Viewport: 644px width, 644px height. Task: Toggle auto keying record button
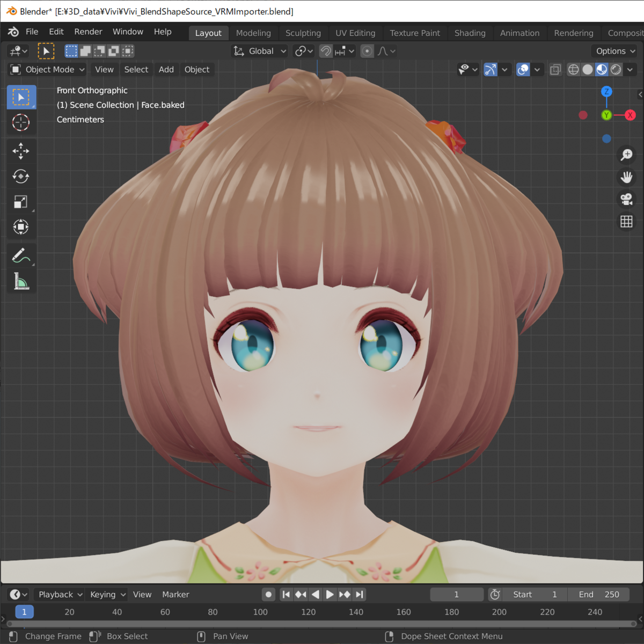268,594
